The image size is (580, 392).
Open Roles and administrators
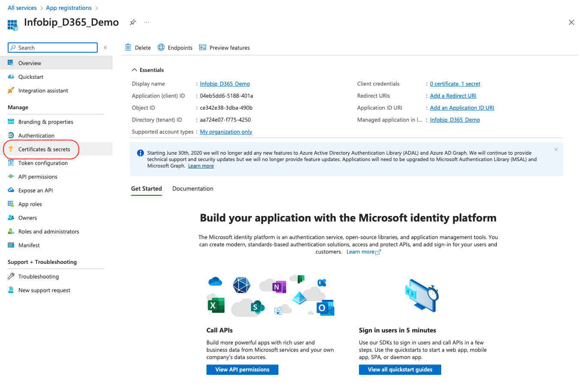(x=56, y=231)
